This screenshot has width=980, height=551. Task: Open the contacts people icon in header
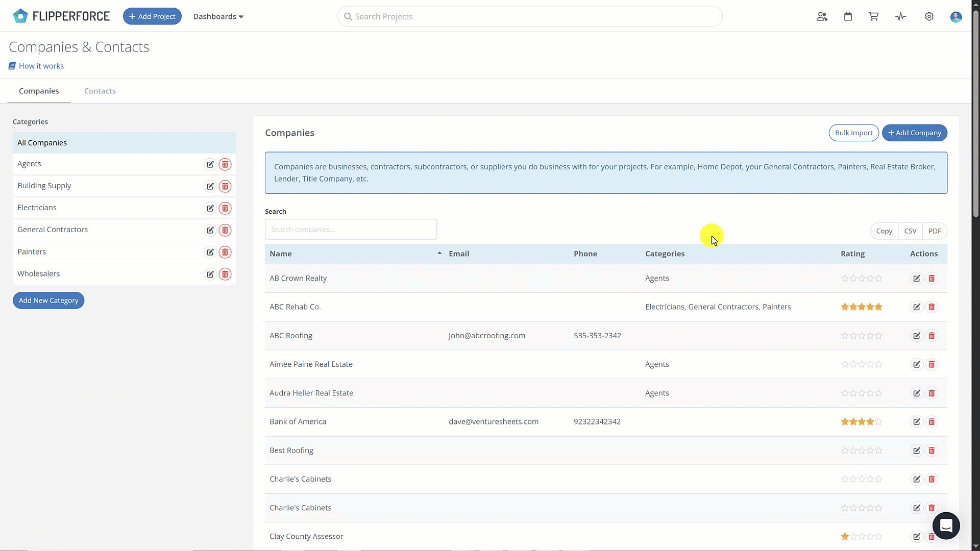click(822, 16)
